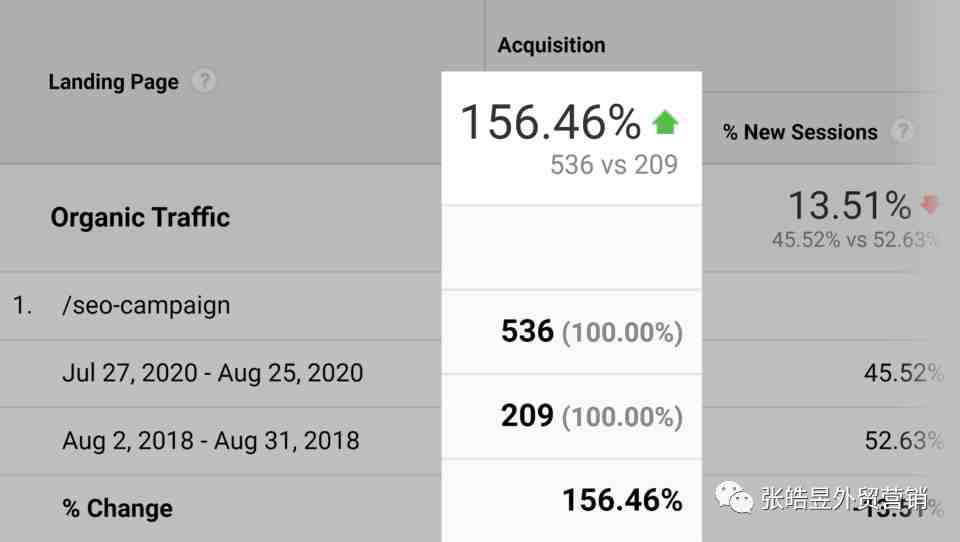
Task: Click the large 156.46% summary value
Action: coord(550,123)
